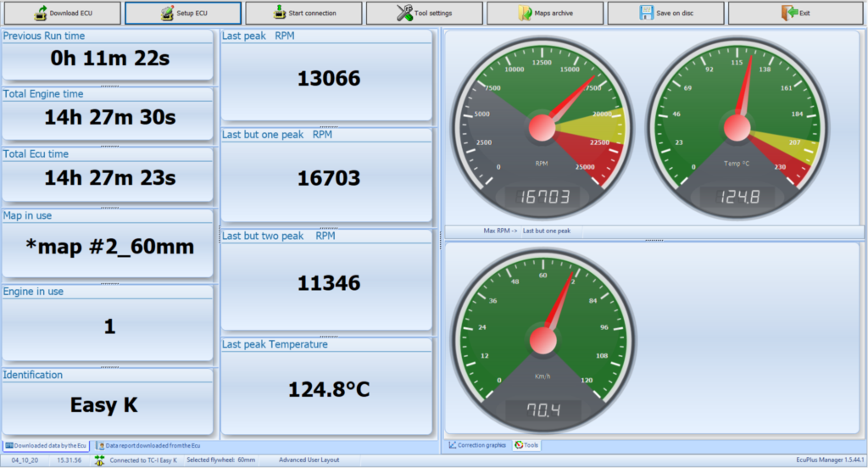Click the Last but one peak label below gauges
868x468 pixels.
[546, 231]
